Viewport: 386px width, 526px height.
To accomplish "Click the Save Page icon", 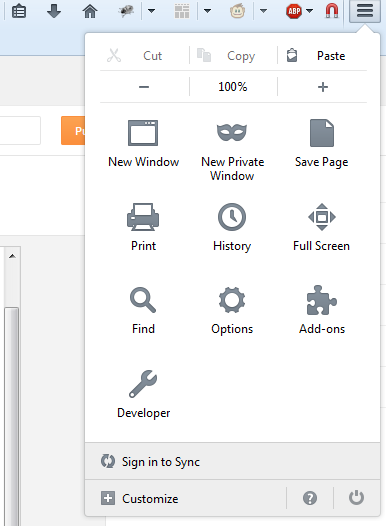I will (x=322, y=133).
